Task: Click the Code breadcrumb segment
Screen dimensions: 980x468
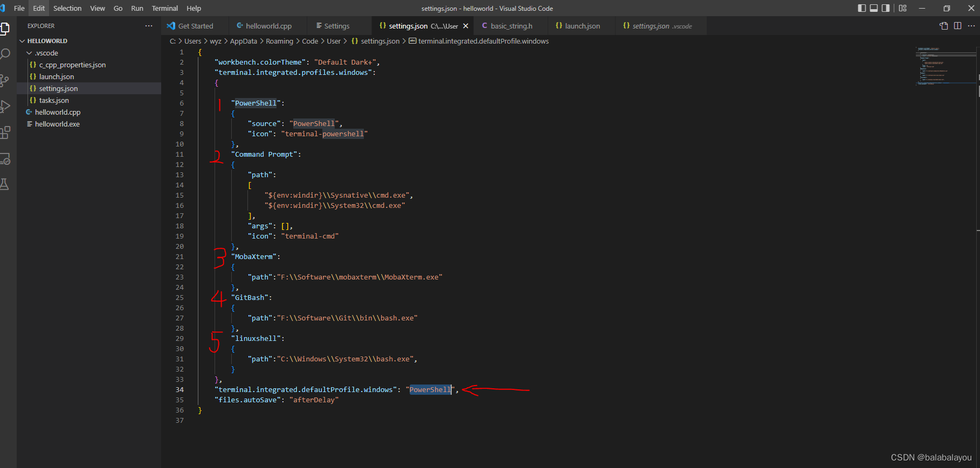Action: (310, 41)
